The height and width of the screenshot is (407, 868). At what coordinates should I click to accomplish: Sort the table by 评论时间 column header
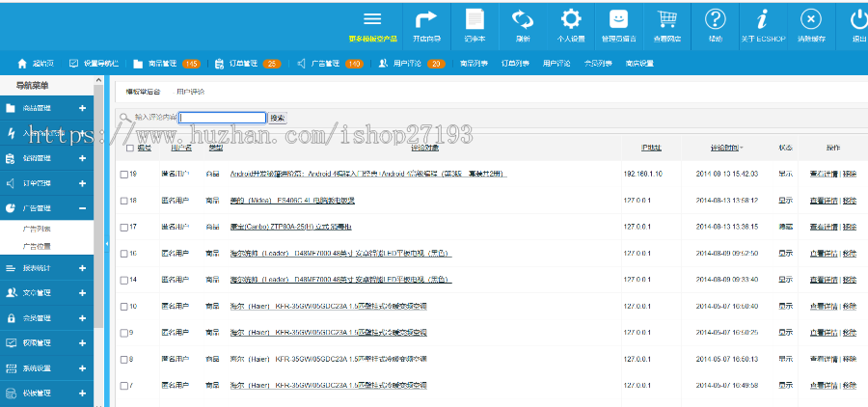tap(726, 148)
